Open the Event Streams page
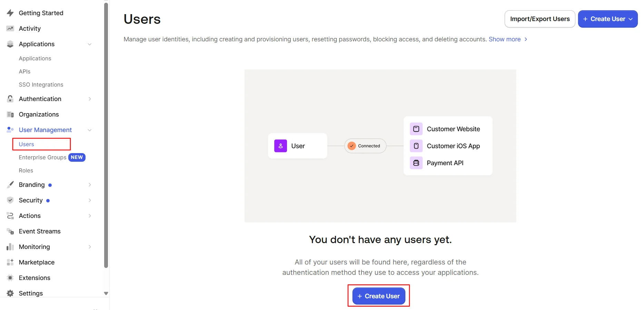The width and height of the screenshot is (644, 310). click(x=40, y=231)
